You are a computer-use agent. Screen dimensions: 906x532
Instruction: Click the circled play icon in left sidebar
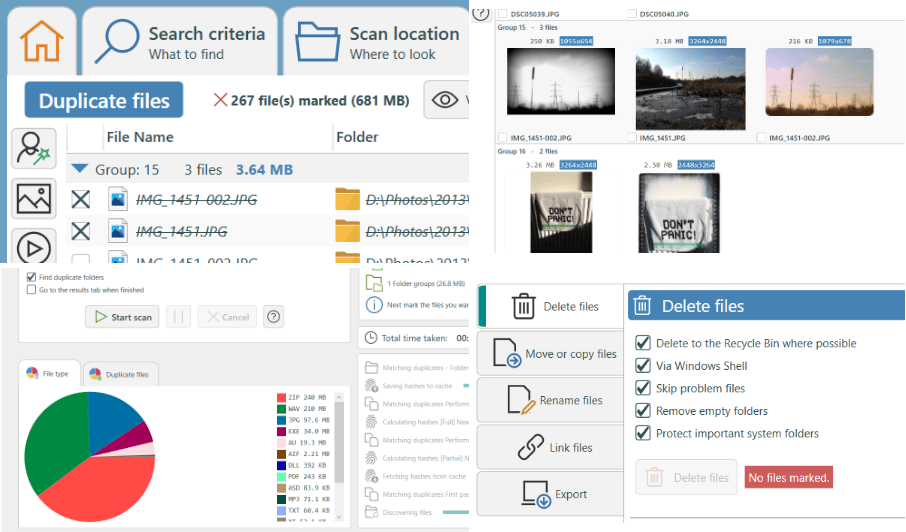tap(33, 246)
